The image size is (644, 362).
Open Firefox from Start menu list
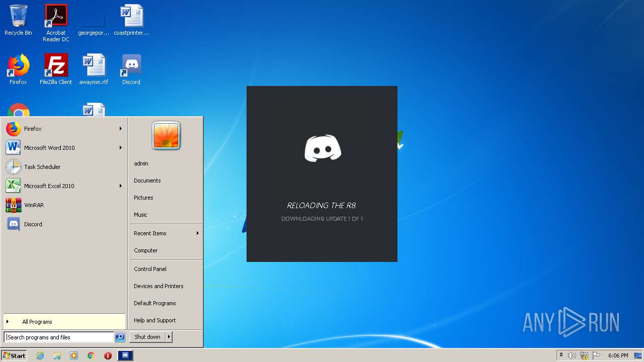(x=64, y=129)
